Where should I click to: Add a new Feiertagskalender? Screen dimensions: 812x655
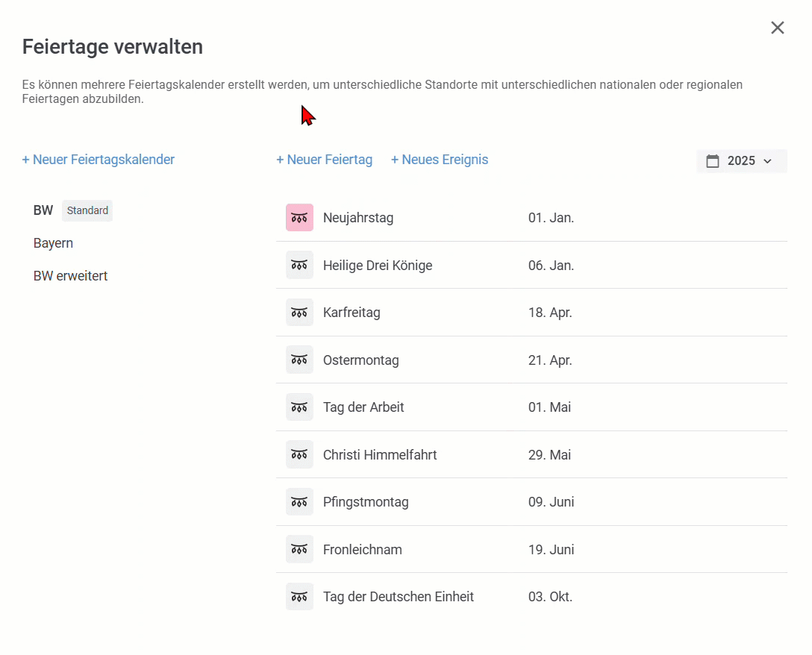coord(99,160)
